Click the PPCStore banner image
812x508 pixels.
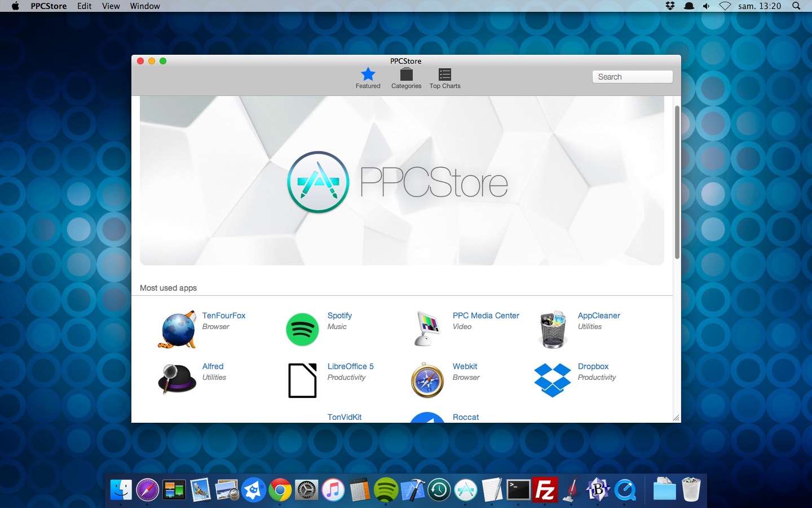(402, 181)
